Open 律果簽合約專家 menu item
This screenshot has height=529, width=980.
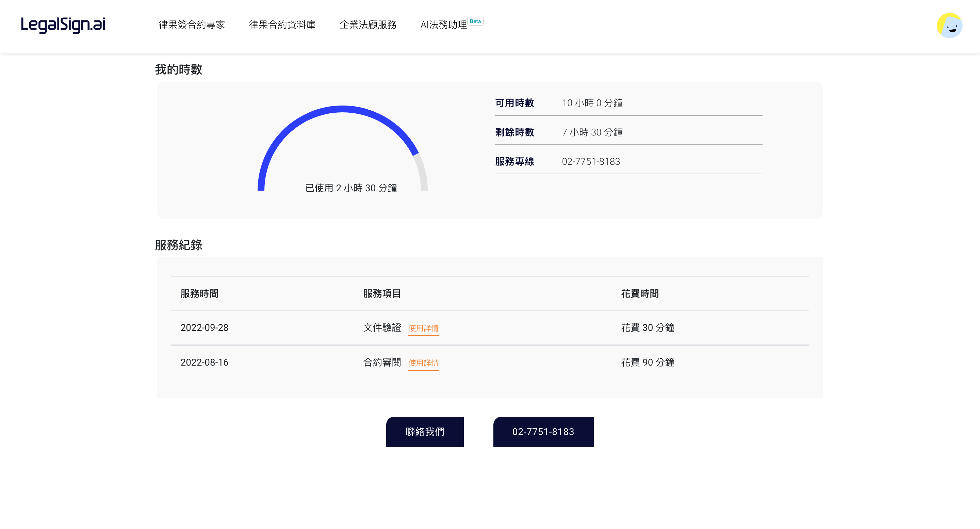pos(192,25)
